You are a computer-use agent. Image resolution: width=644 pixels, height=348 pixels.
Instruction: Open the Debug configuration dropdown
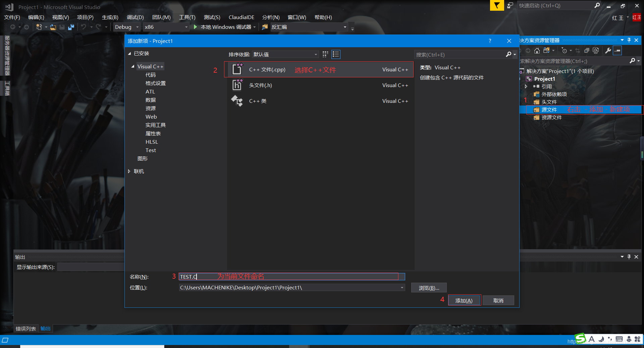coord(126,27)
